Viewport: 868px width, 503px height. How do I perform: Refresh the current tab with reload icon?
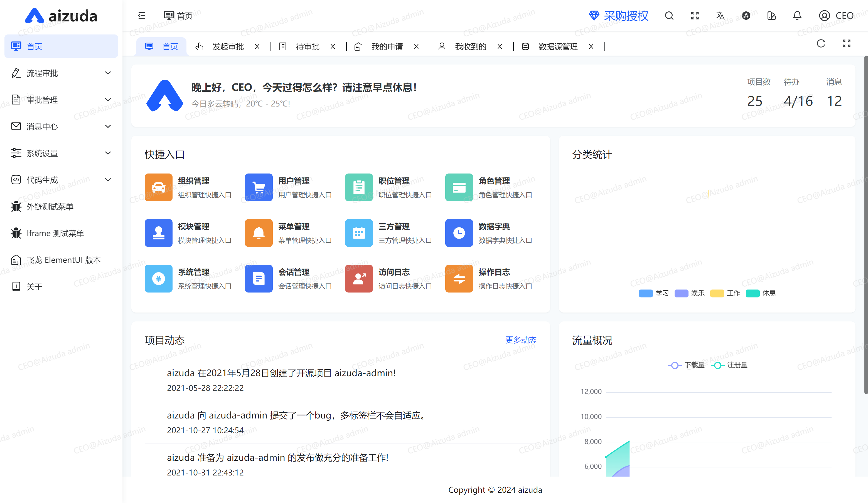click(x=821, y=43)
